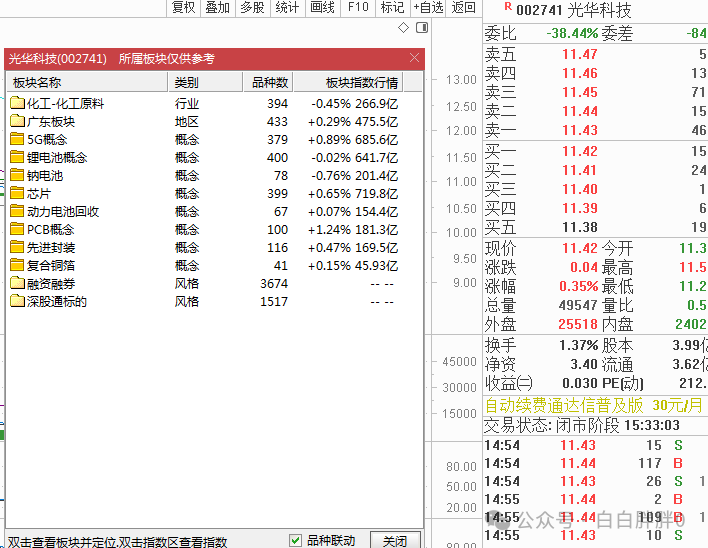
Task: Select the PCB概念 row name
Action: [51, 229]
